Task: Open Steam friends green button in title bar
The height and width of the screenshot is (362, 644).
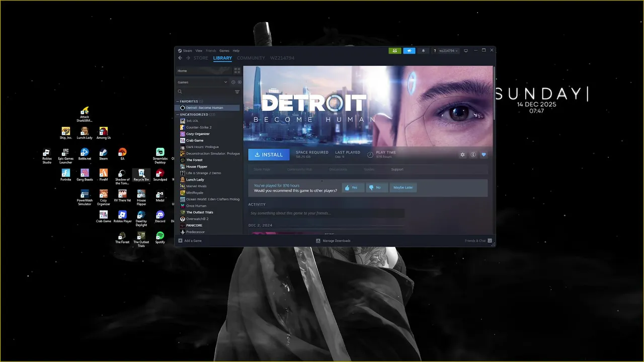Action: coord(395,51)
